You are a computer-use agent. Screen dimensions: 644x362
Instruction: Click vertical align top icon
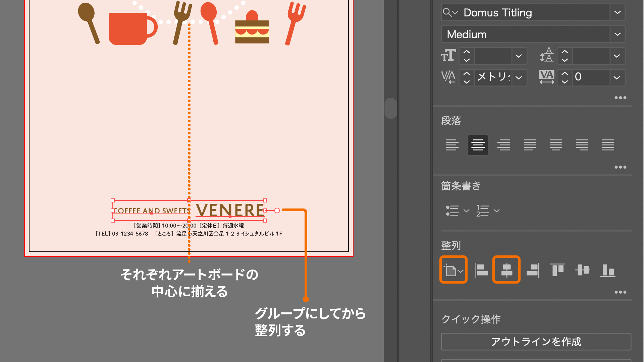coord(557,270)
